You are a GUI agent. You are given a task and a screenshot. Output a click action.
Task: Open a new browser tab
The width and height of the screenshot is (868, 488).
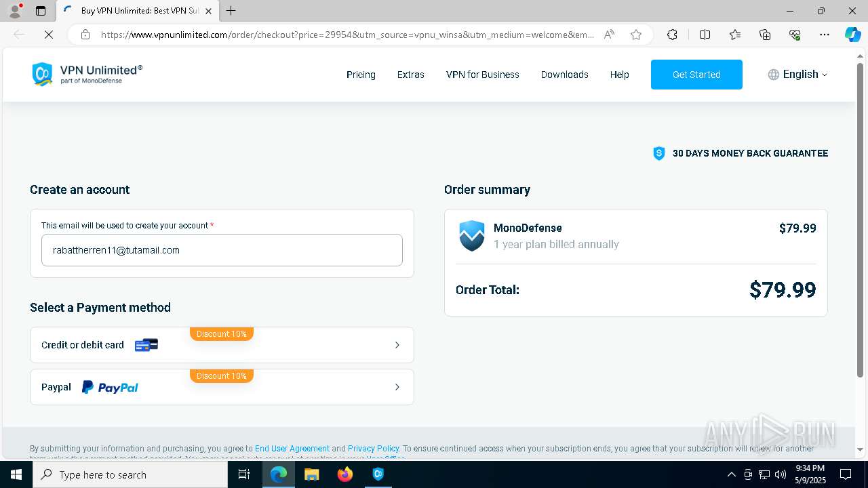[x=231, y=11]
